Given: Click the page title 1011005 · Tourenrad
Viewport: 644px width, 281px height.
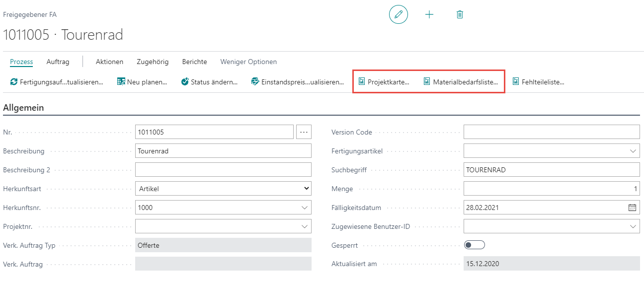Looking at the screenshot, I should point(63,35).
